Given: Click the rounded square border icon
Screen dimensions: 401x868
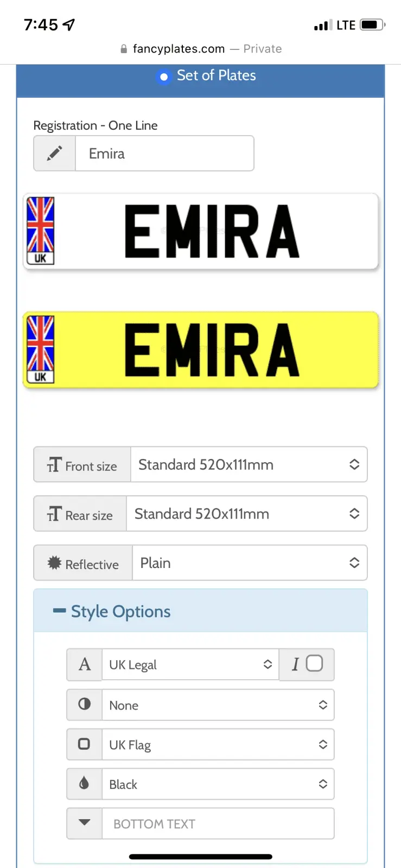Looking at the screenshot, I should (84, 744).
